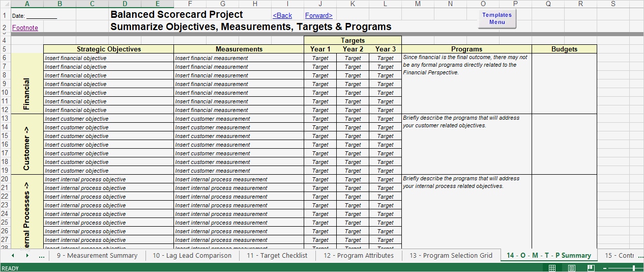Screen dimensions: 644x272
Task: Open the 10 - Lag Lead Comparison tab
Action: click(192, 256)
